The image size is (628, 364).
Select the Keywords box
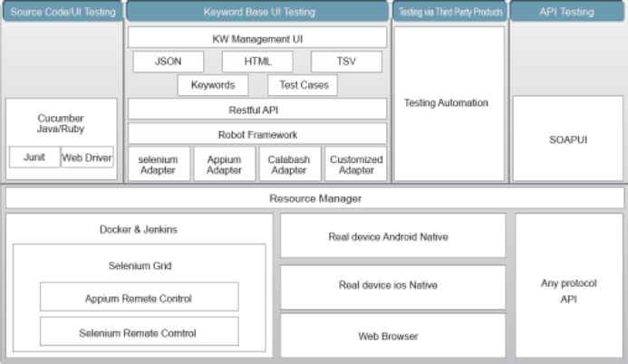213,85
